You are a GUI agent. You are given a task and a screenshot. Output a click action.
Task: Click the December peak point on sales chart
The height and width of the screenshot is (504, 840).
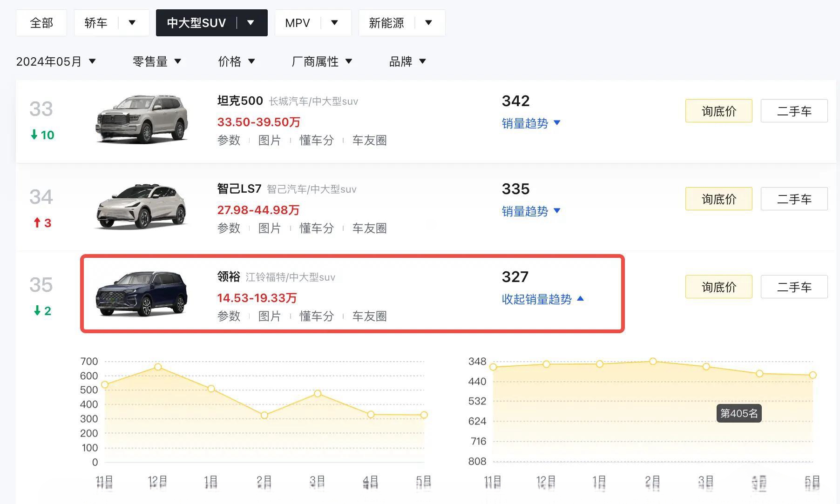[158, 367]
